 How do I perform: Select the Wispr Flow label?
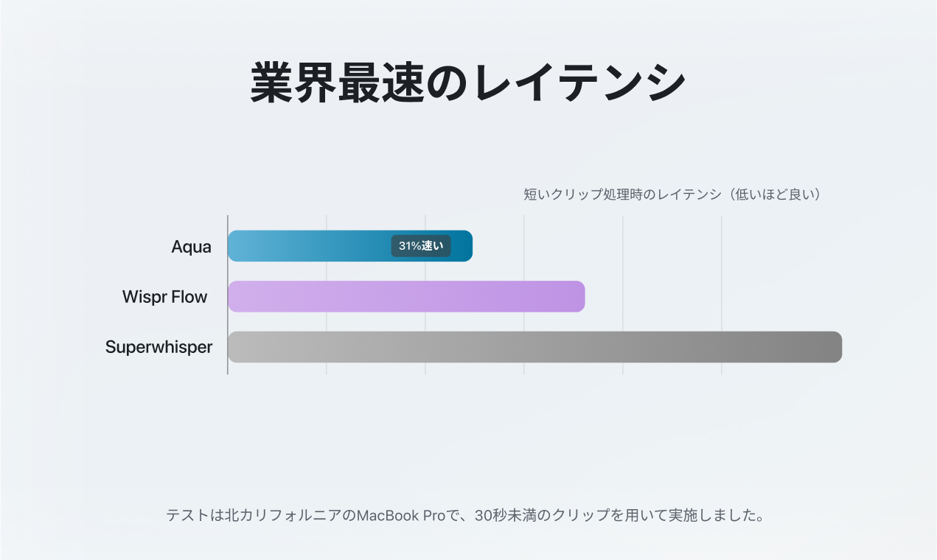[164, 297]
